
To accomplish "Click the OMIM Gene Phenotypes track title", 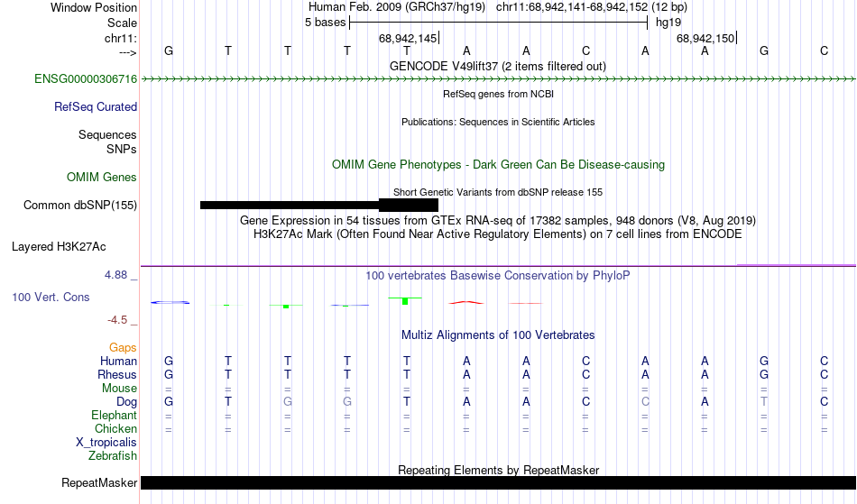I will pos(499,165).
